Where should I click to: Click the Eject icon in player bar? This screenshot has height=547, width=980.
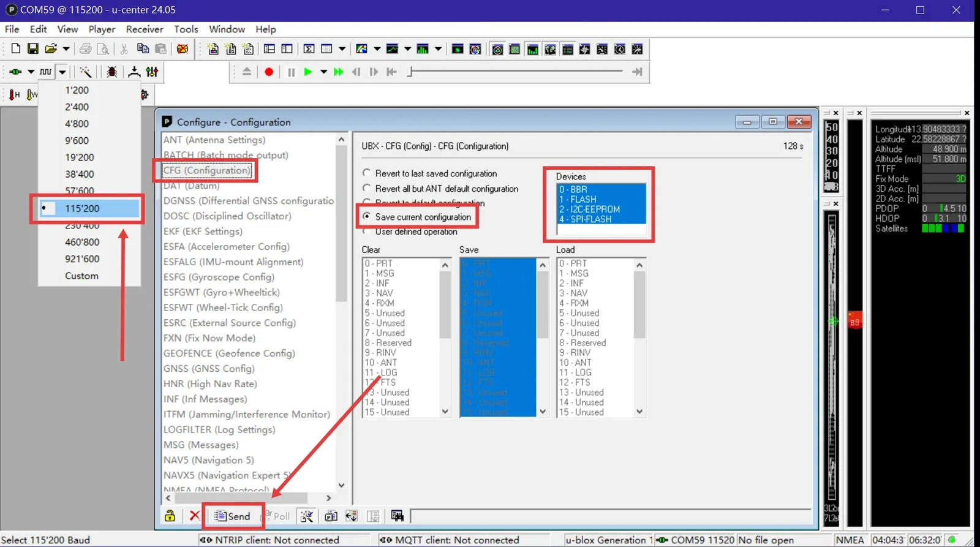[x=247, y=72]
